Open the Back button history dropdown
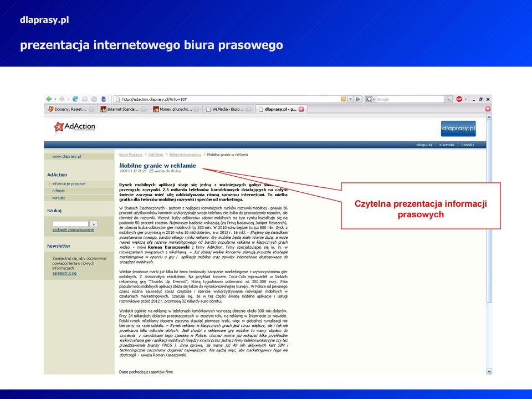This screenshot has width=532, height=399. point(55,99)
